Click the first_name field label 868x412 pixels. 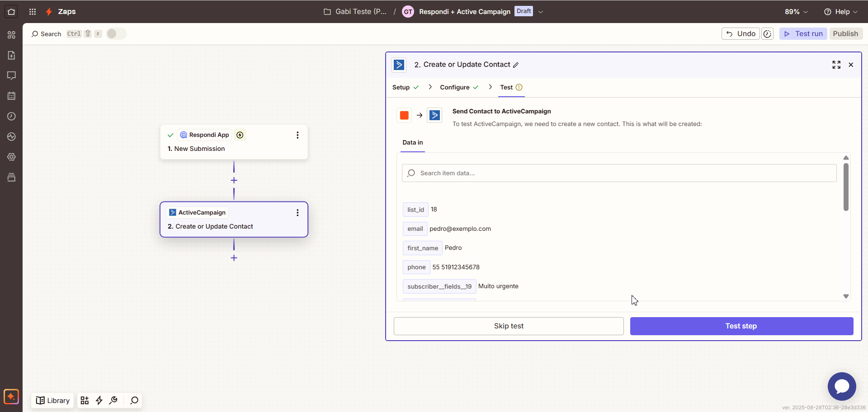423,248
